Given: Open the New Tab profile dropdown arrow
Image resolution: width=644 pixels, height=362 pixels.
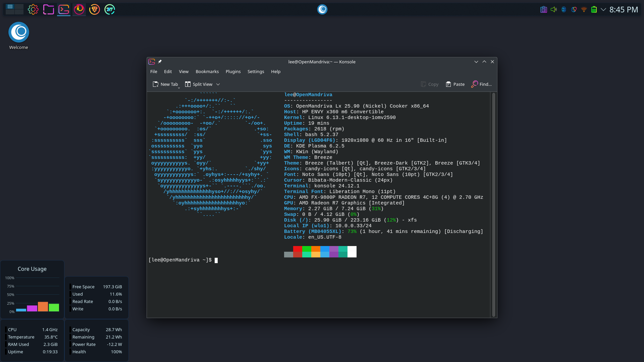Looking at the screenshot, I should 179,88.
